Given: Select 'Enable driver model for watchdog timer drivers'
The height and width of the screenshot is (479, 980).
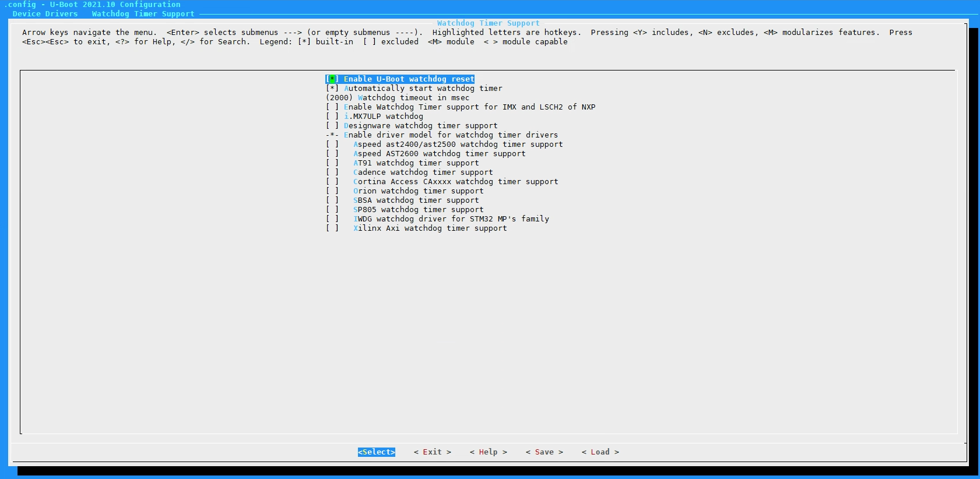Looking at the screenshot, I should (x=451, y=135).
